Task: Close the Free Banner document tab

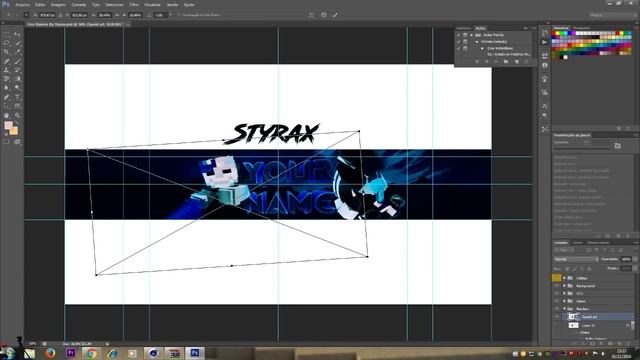Action: 128,24
